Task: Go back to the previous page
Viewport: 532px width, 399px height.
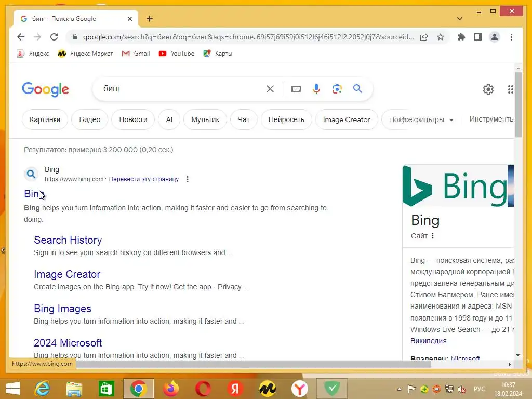Action: [21, 37]
